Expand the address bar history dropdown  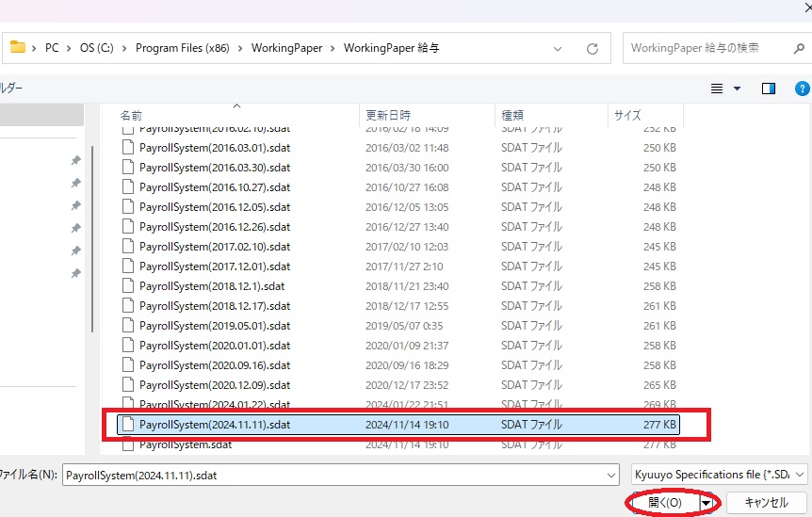click(561, 48)
